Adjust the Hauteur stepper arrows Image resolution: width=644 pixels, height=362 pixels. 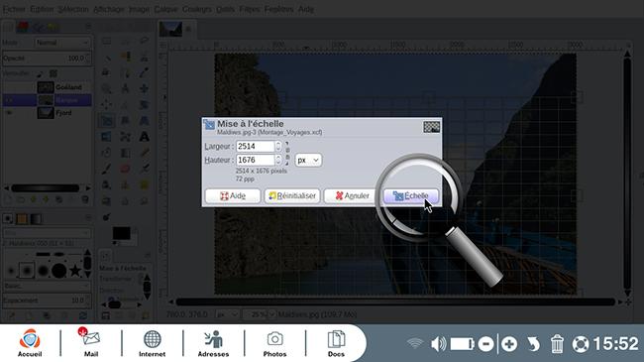(278, 160)
